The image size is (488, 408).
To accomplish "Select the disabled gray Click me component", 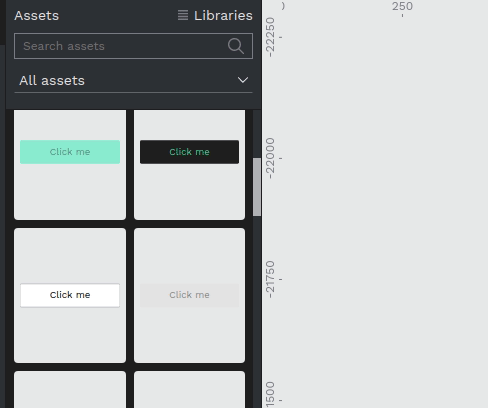I will click(x=189, y=295).
